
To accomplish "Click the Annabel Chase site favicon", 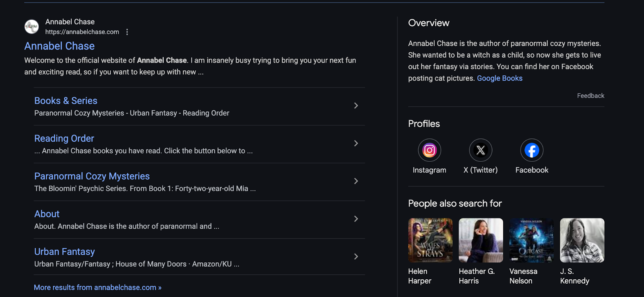I will pyautogui.click(x=31, y=27).
